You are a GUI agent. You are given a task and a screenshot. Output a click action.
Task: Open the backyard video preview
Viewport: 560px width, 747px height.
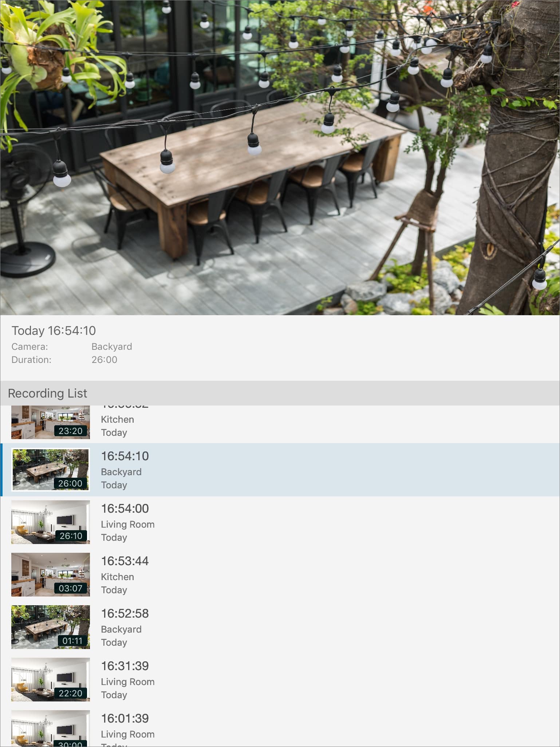coord(280,157)
